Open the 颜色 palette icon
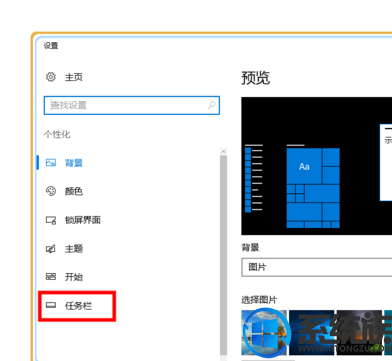The width and height of the screenshot is (392, 361). click(x=51, y=191)
